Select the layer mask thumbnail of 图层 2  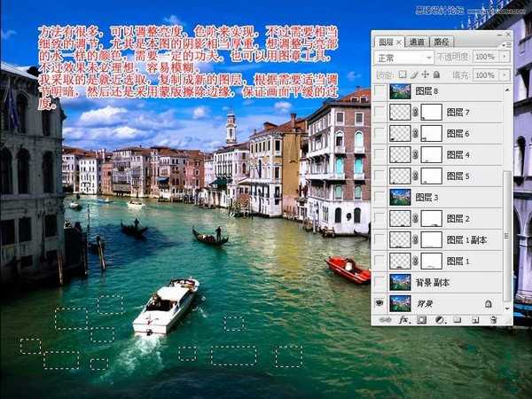click(x=432, y=219)
